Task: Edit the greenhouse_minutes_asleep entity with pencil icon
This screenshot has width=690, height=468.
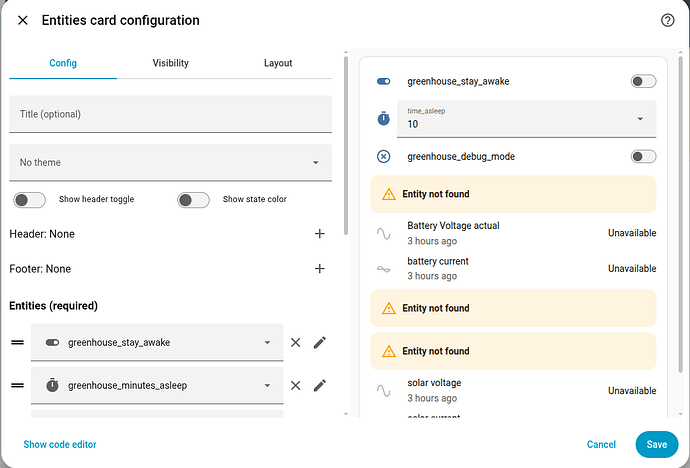Action: [x=320, y=385]
